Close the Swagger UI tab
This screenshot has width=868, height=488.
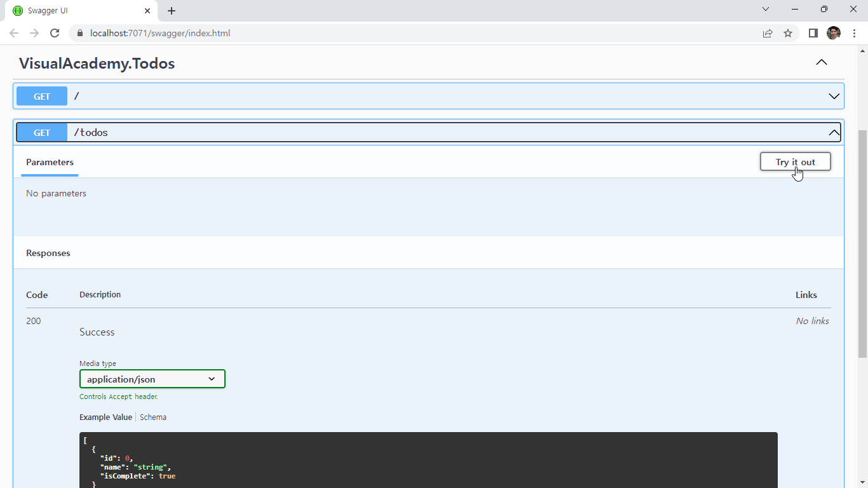[147, 11]
